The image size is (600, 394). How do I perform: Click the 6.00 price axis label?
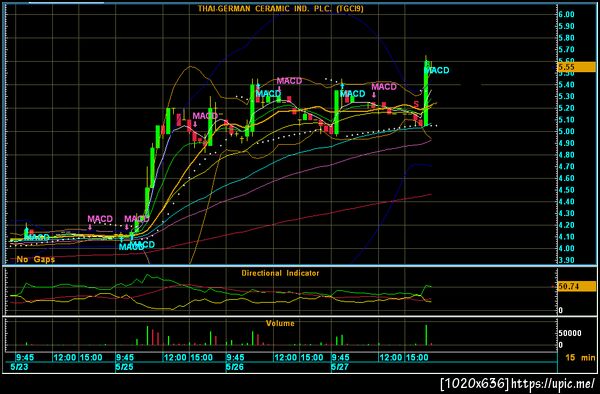click(x=567, y=15)
